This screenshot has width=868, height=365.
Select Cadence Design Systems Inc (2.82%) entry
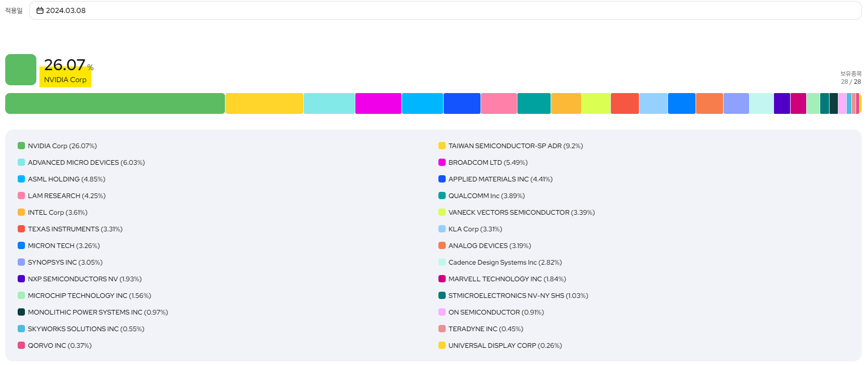point(500,263)
